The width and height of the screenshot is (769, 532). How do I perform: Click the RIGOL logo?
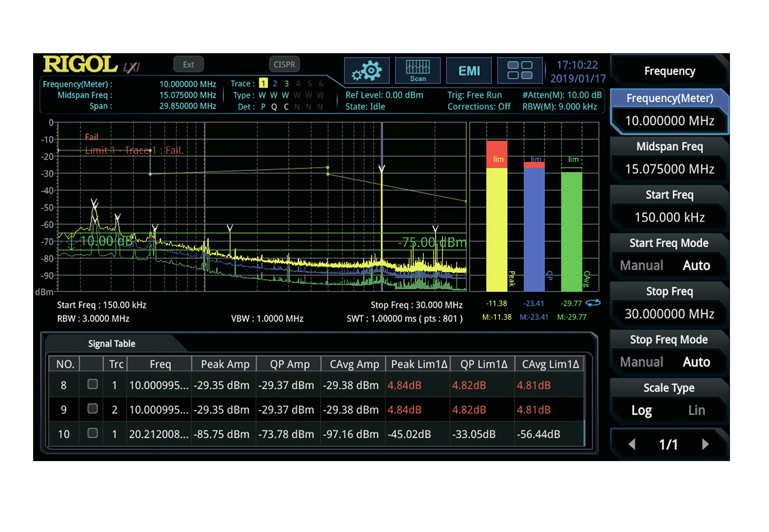point(80,64)
